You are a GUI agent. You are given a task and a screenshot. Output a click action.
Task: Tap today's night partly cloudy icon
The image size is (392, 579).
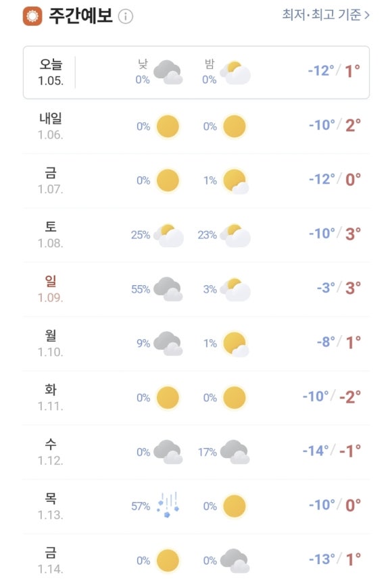(235, 73)
